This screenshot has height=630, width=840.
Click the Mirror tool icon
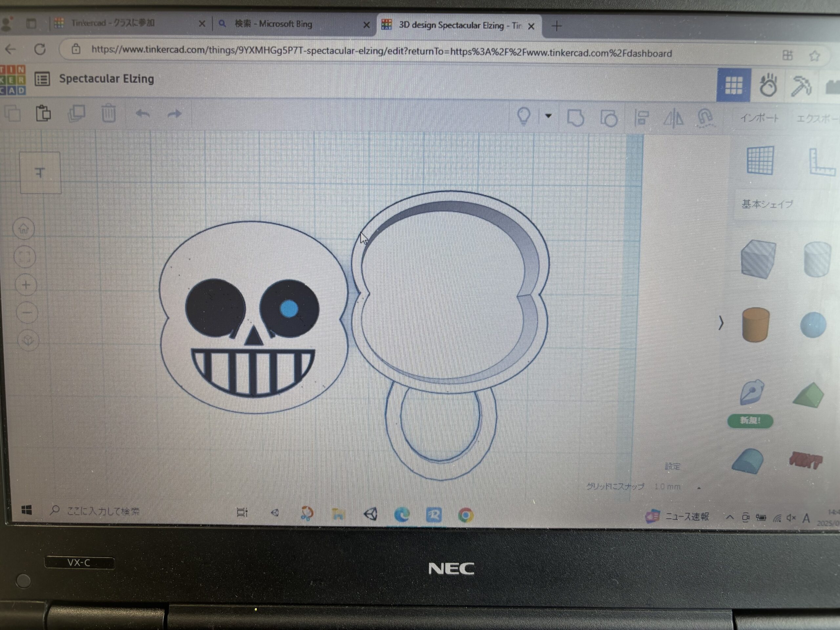[x=673, y=118]
